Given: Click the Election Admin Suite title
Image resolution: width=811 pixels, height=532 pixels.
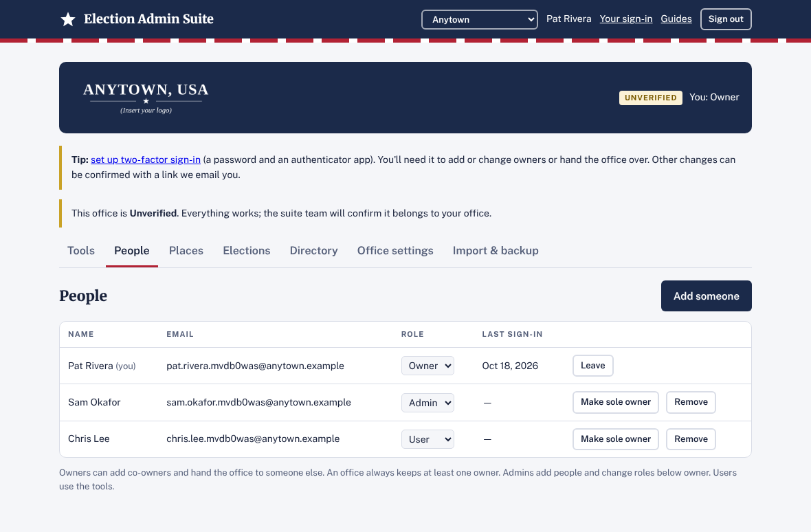Looking at the screenshot, I should (148, 19).
